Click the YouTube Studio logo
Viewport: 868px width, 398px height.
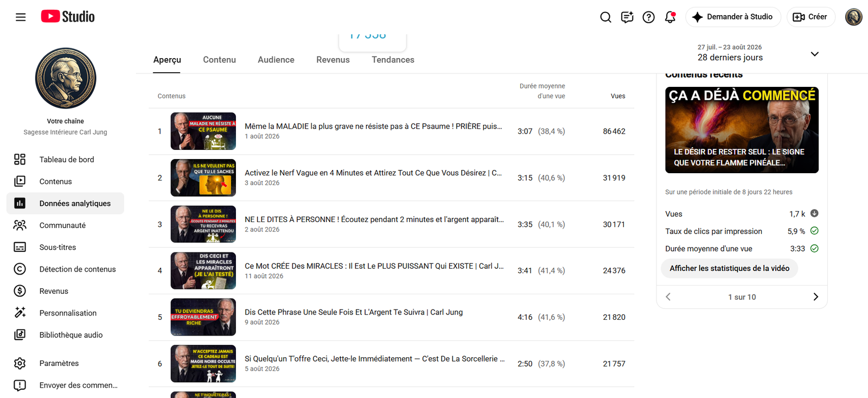(68, 17)
